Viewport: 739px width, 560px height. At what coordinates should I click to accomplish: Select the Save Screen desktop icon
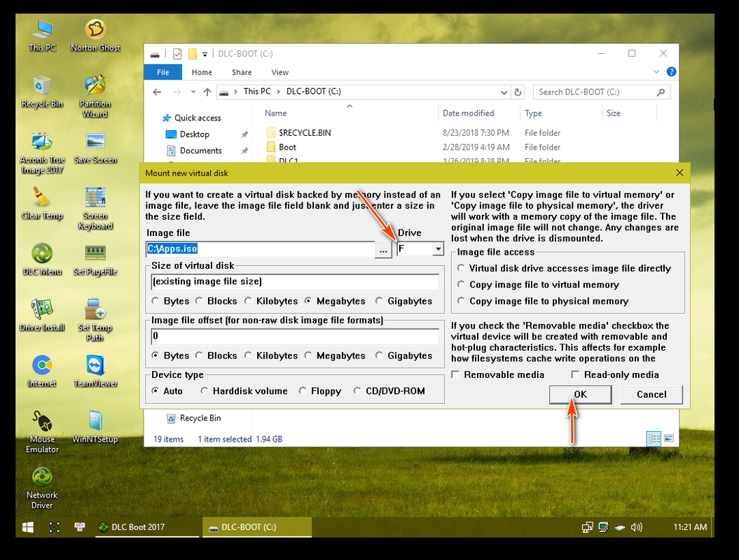click(95, 148)
